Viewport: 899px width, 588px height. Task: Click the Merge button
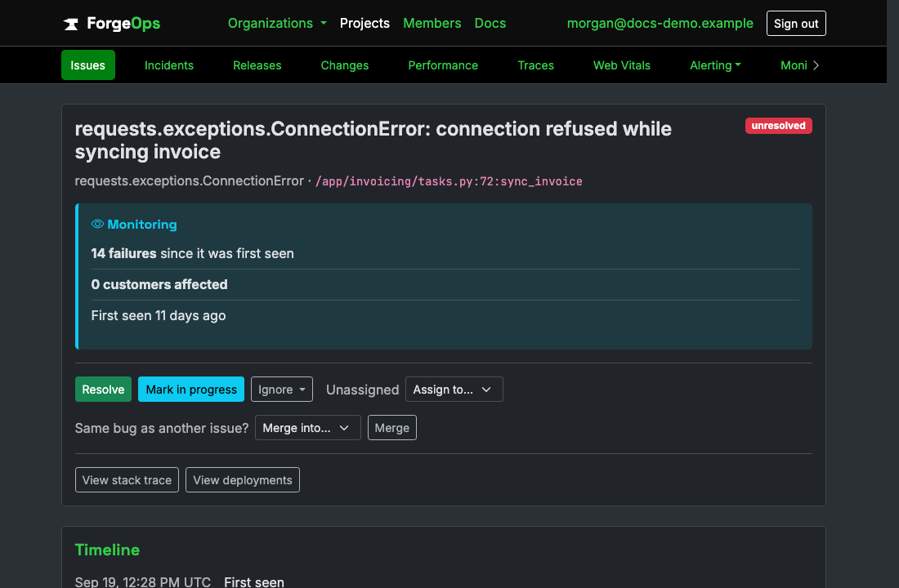tap(391, 428)
